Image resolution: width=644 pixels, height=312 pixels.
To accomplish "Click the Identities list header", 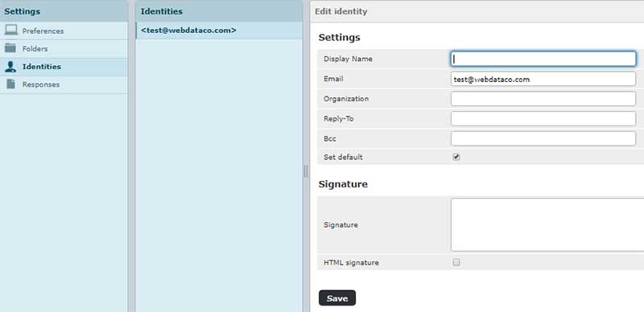I will (219, 11).
